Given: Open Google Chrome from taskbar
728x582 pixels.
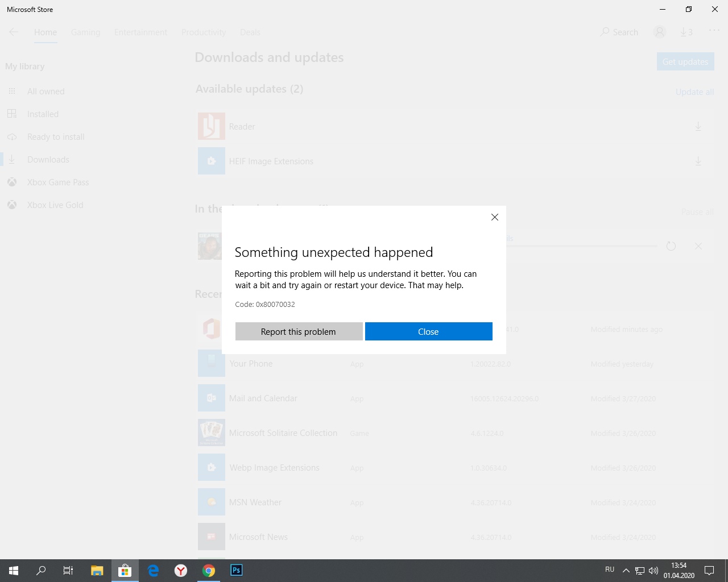Looking at the screenshot, I should point(209,571).
